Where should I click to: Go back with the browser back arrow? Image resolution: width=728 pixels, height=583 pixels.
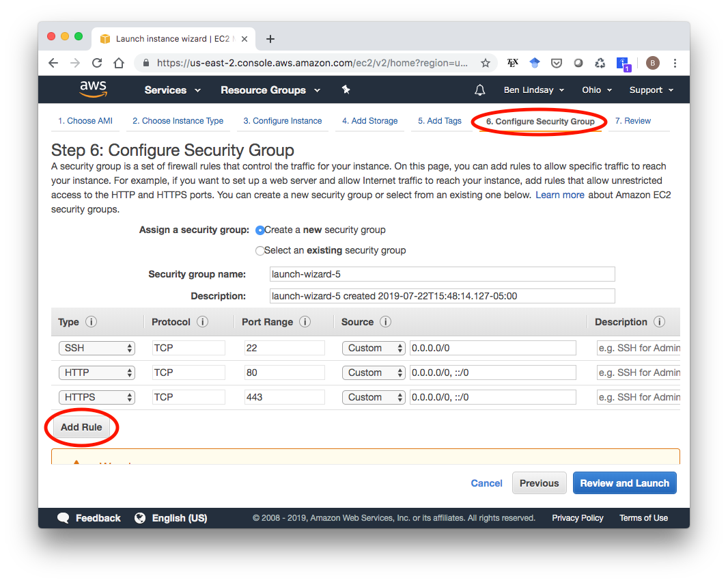(x=53, y=63)
